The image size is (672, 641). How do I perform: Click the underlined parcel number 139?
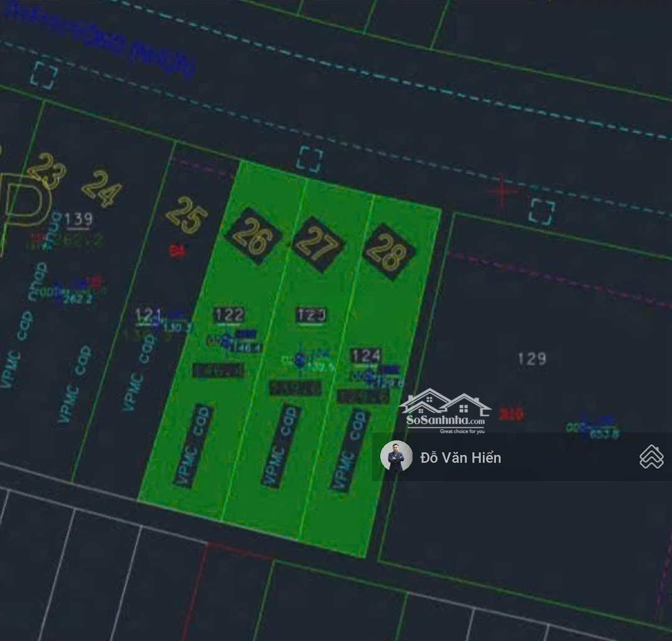tap(78, 218)
